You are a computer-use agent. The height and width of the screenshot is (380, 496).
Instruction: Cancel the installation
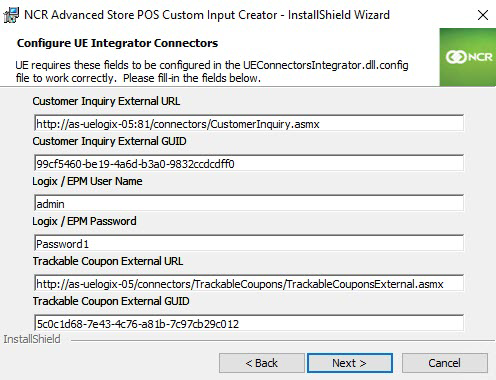click(x=445, y=363)
